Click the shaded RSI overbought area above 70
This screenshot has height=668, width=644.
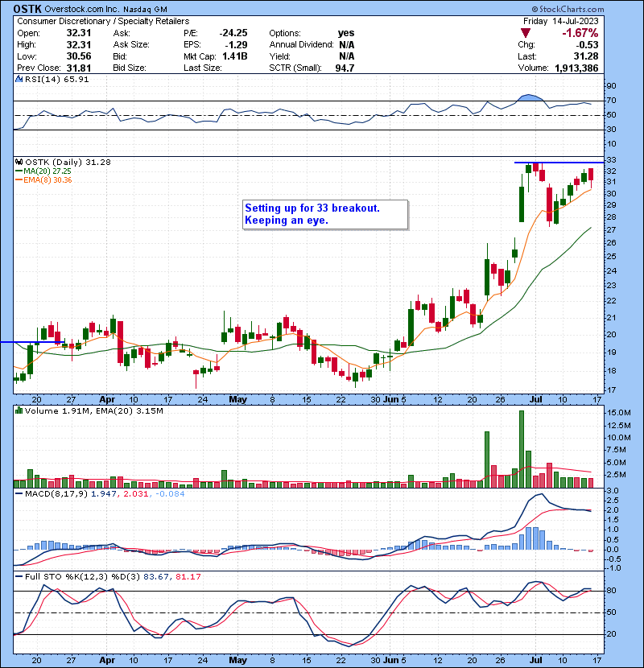click(x=529, y=97)
